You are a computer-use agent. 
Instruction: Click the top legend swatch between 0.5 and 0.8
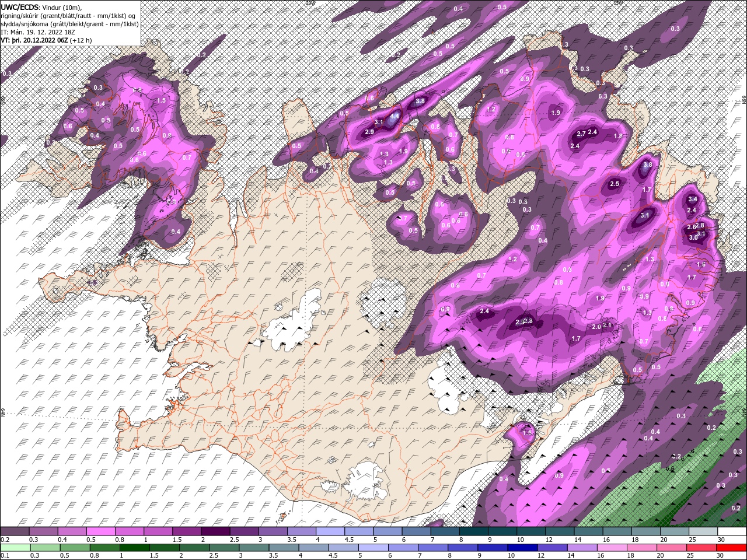100,531
